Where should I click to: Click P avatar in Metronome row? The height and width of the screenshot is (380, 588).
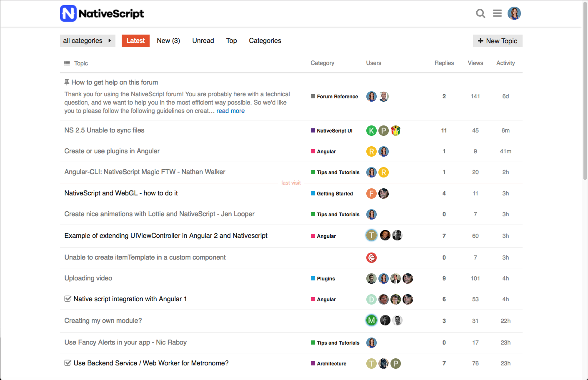coord(395,363)
